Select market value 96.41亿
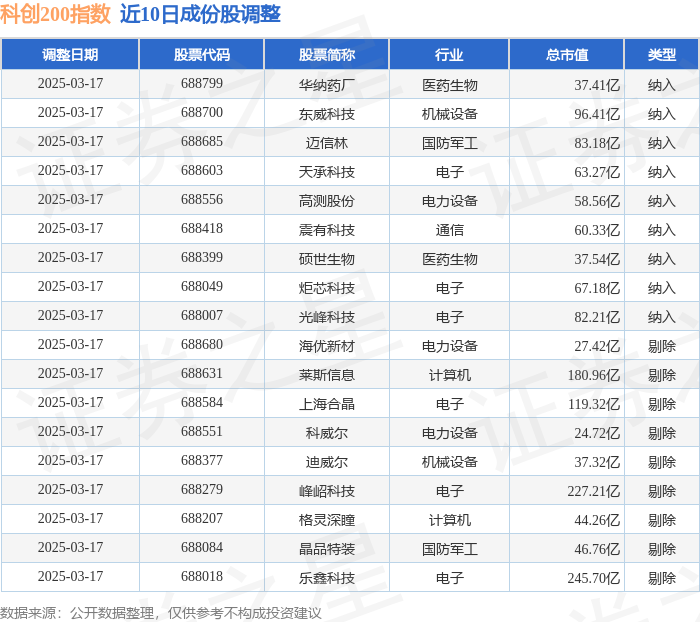700x622 pixels. click(597, 114)
